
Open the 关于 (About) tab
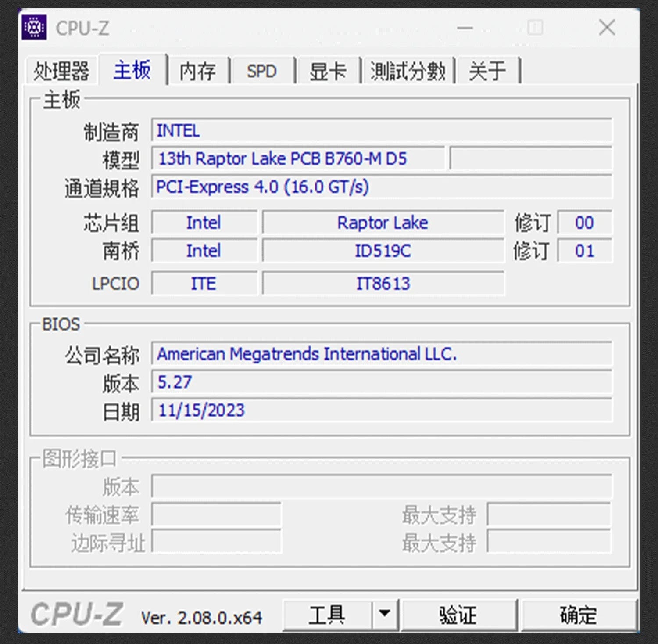pyautogui.click(x=487, y=71)
